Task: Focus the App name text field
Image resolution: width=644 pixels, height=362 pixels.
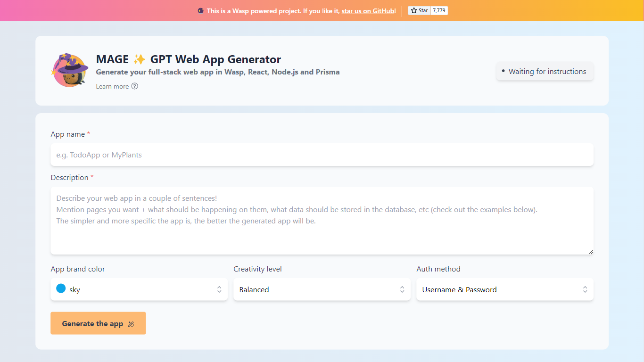Action: click(322, 155)
